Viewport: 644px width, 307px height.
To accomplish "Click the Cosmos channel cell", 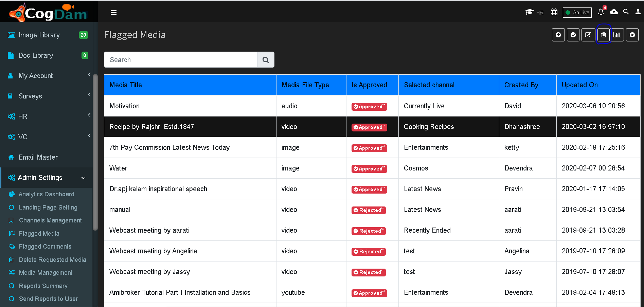I will [x=449, y=168].
